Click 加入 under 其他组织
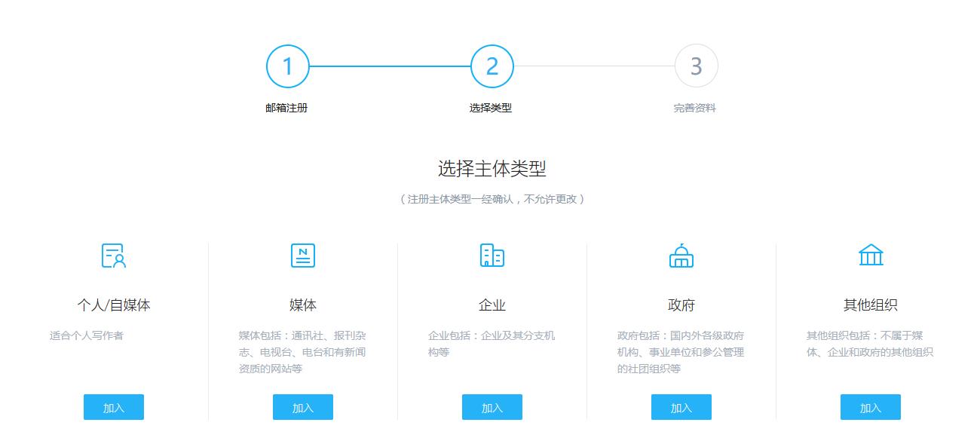Screen dimensions: 980x447 click(x=870, y=407)
